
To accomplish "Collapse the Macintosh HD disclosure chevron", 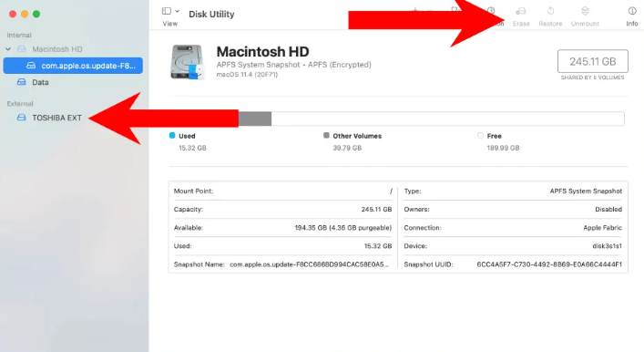I will point(8,49).
